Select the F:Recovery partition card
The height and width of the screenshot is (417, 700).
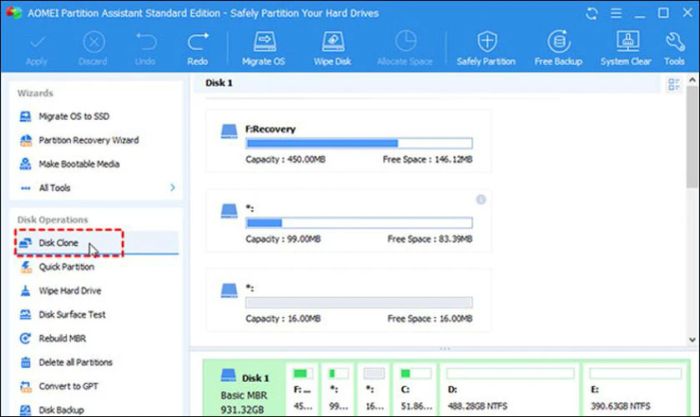348,141
